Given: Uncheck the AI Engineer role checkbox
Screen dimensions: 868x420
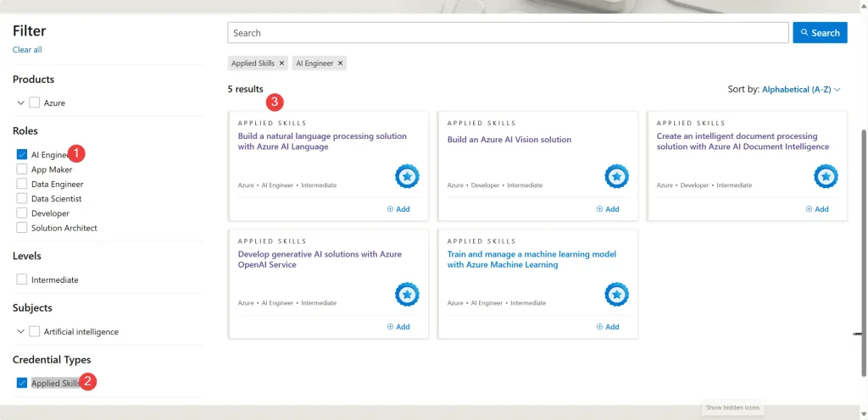Looking at the screenshot, I should coord(22,155).
